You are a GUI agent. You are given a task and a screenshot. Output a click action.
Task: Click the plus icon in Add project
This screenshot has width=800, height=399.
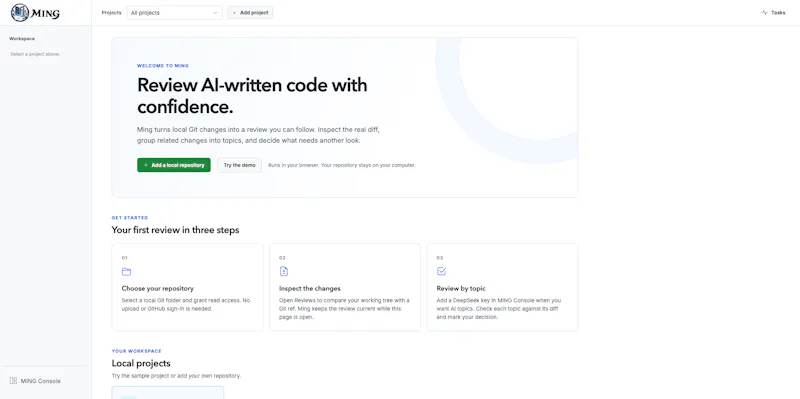tap(234, 13)
